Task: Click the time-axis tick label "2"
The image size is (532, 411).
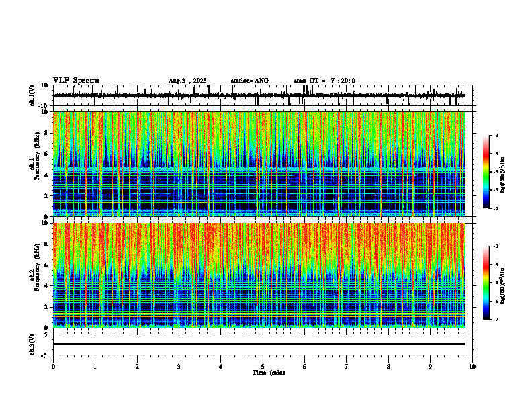Action: (137, 367)
